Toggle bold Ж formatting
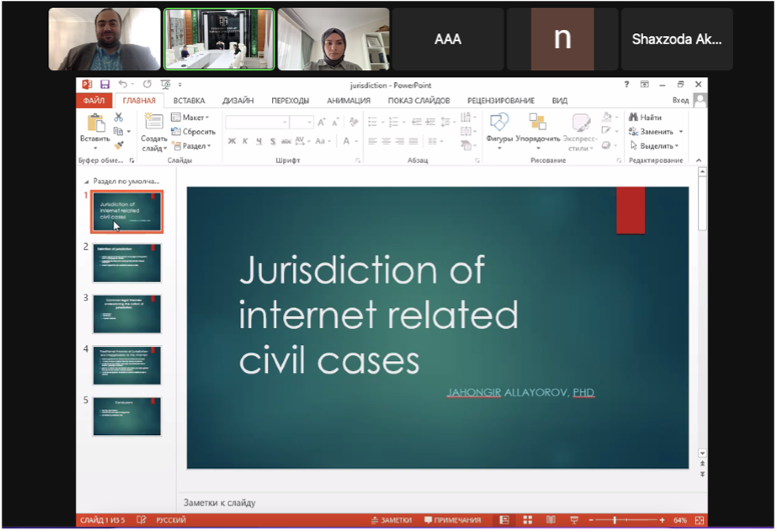This screenshot has width=777, height=532. point(232,141)
